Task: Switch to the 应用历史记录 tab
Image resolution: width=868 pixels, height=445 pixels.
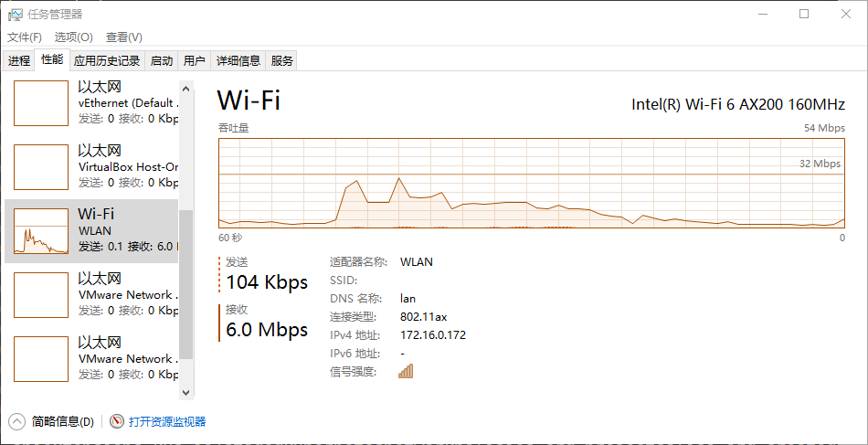Action: click(x=107, y=61)
